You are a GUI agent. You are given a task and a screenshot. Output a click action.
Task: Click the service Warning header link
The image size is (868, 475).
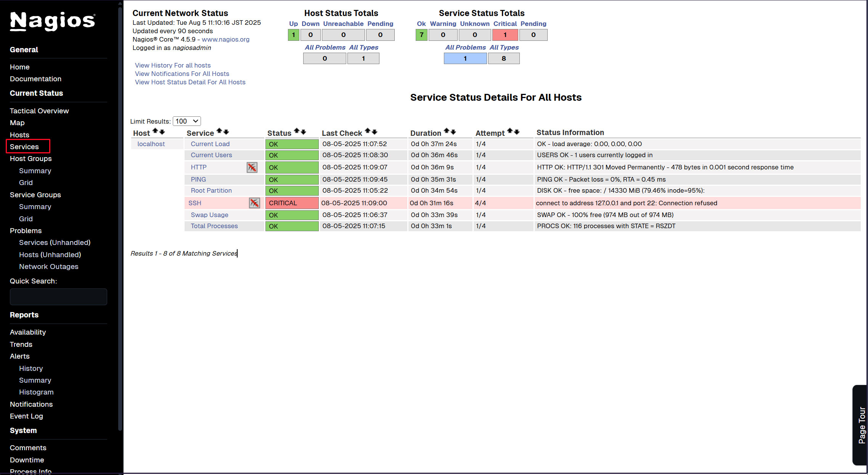(443, 24)
